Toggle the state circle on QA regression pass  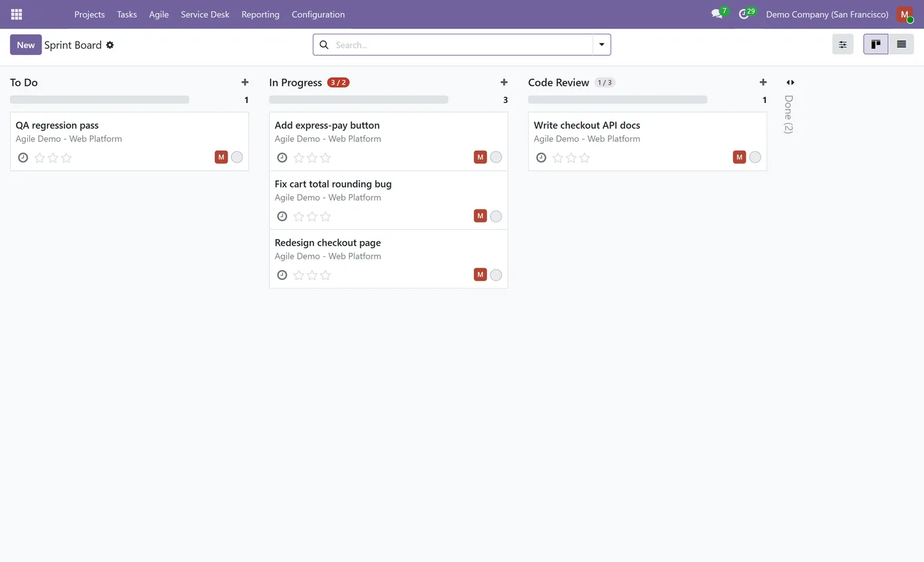[x=237, y=157]
